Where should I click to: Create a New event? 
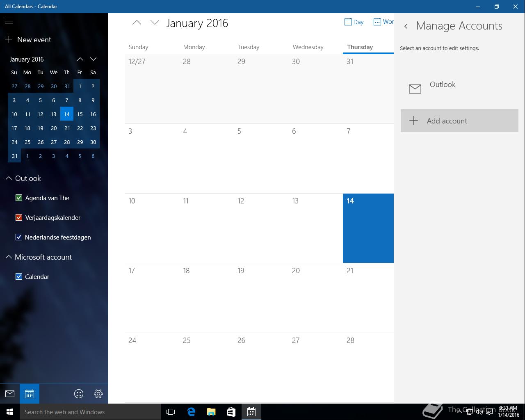click(28, 40)
